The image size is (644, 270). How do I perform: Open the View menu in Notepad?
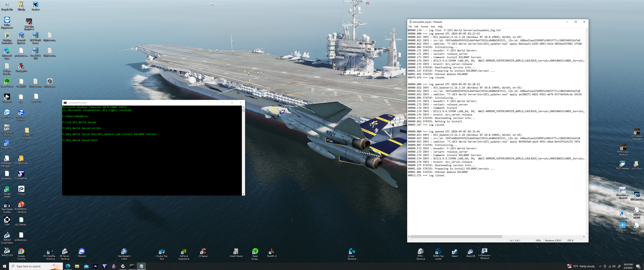tap(433, 27)
